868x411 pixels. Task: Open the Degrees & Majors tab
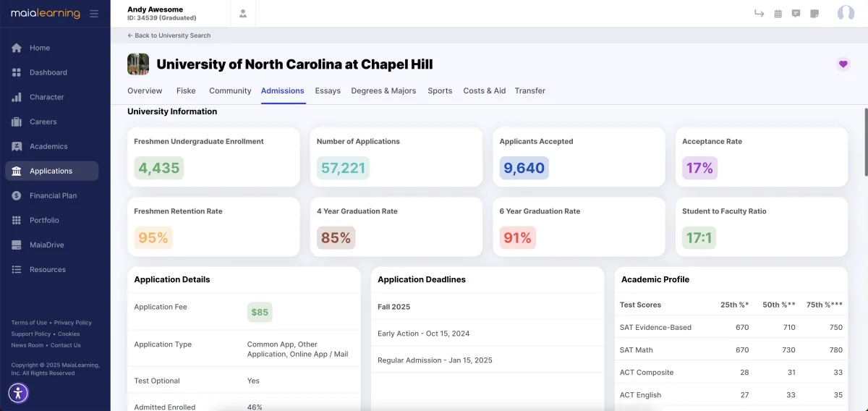pyautogui.click(x=383, y=90)
